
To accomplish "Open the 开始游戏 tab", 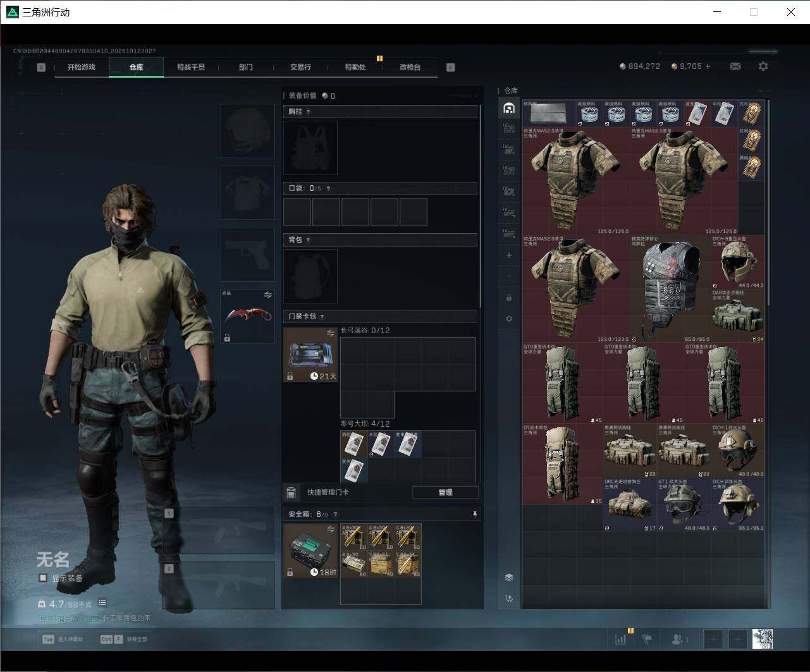I will (82, 67).
